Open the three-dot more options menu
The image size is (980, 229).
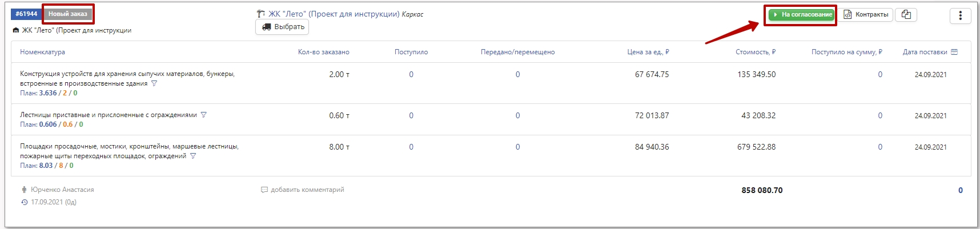960,15
